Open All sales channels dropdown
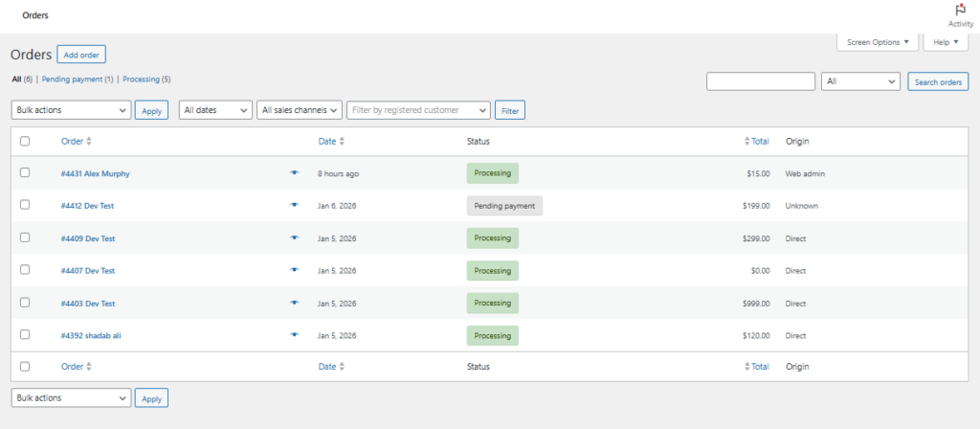Viewport: 980px width, 429px height. [299, 110]
